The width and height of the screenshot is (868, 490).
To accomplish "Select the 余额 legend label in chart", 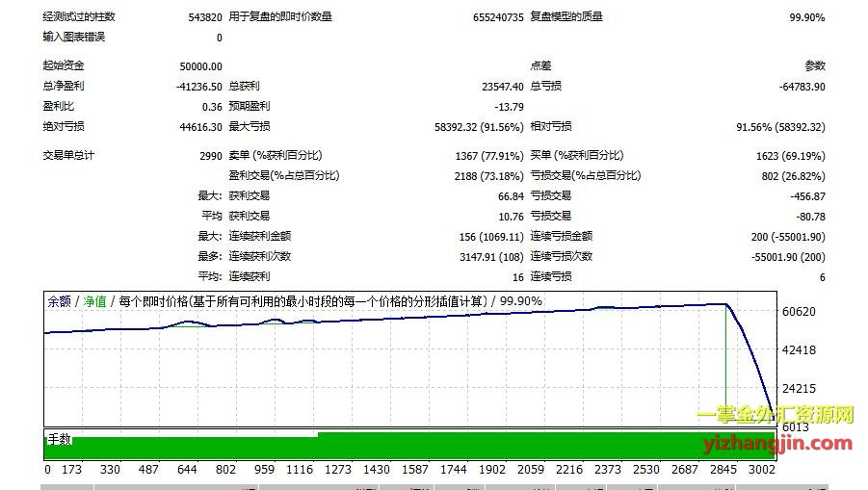I will pyautogui.click(x=60, y=301).
